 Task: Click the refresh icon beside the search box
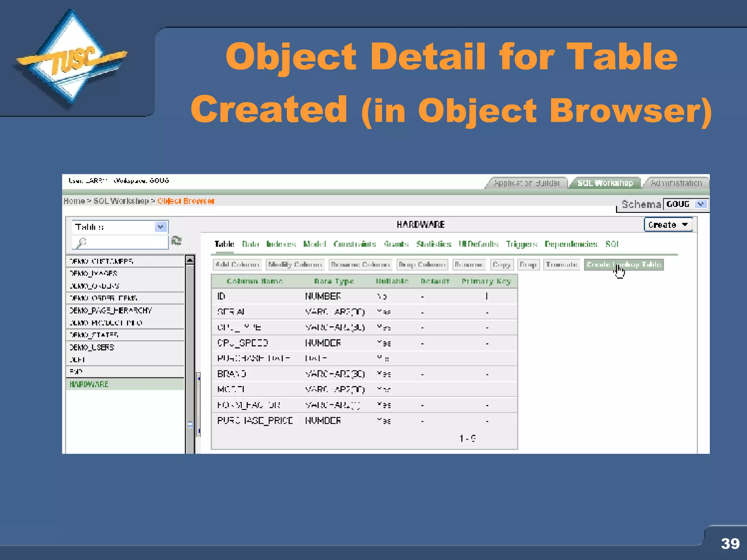click(x=177, y=241)
